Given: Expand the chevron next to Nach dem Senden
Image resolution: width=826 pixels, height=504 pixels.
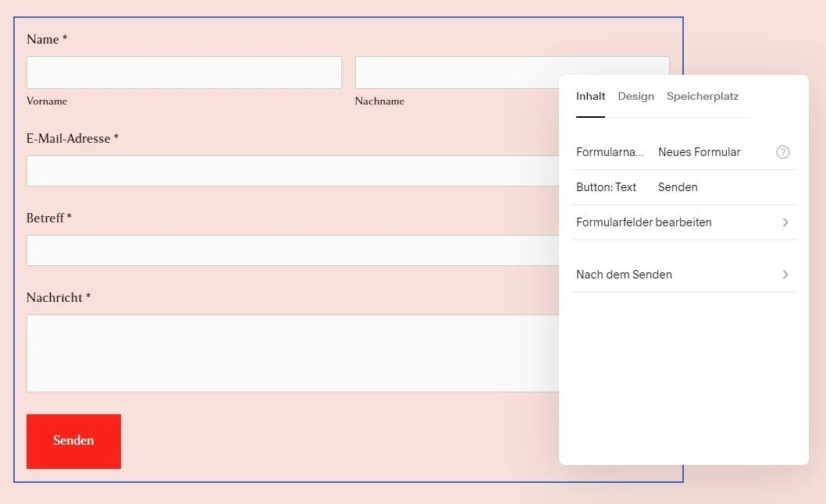Looking at the screenshot, I should pos(785,275).
